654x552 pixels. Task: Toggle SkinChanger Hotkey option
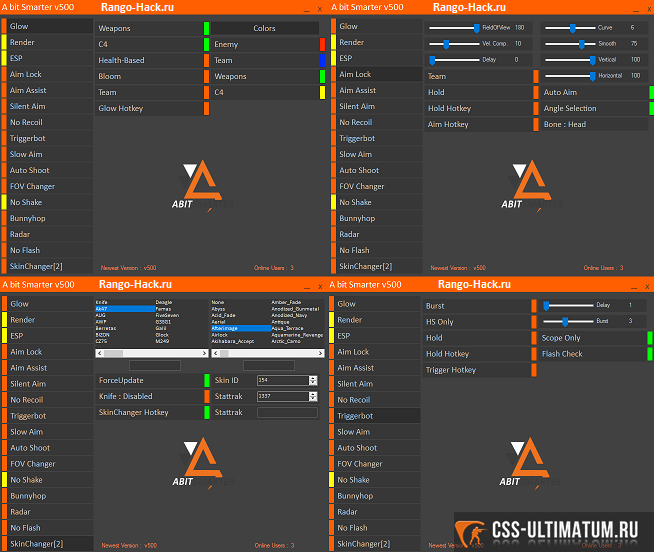(152, 413)
